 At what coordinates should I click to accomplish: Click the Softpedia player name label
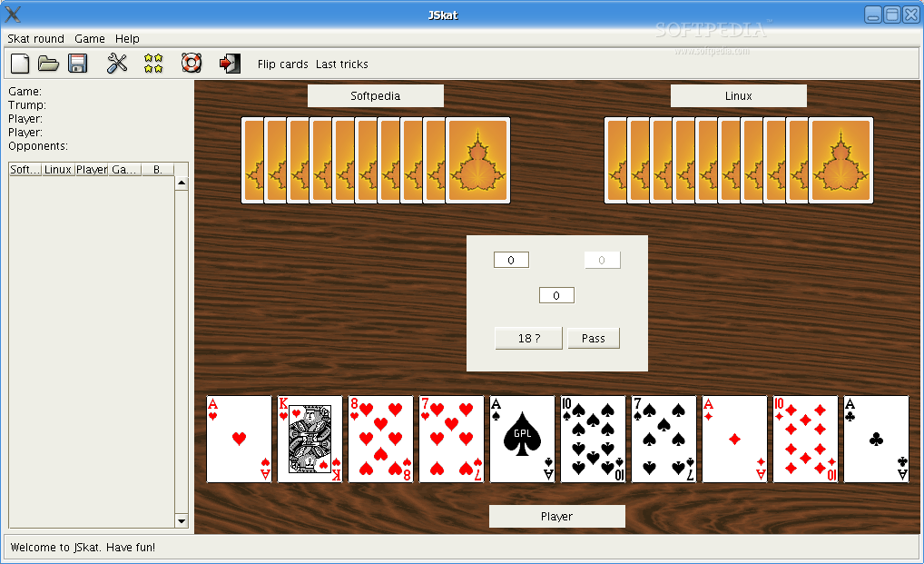pyautogui.click(x=376, y=95)
